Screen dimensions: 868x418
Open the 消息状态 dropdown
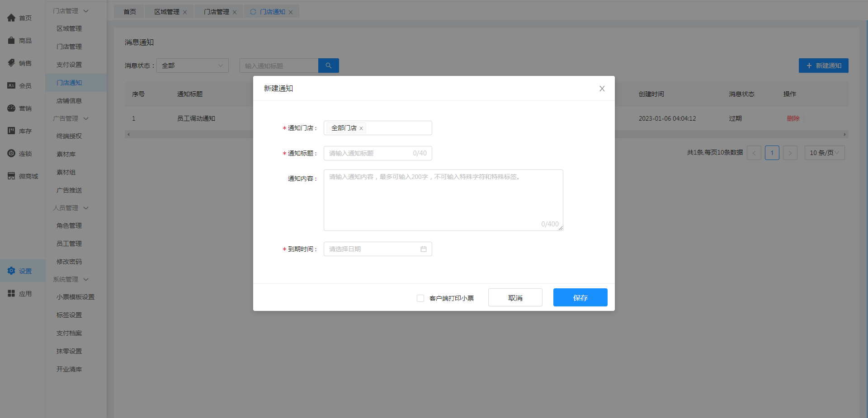click(x=192, y=66)
